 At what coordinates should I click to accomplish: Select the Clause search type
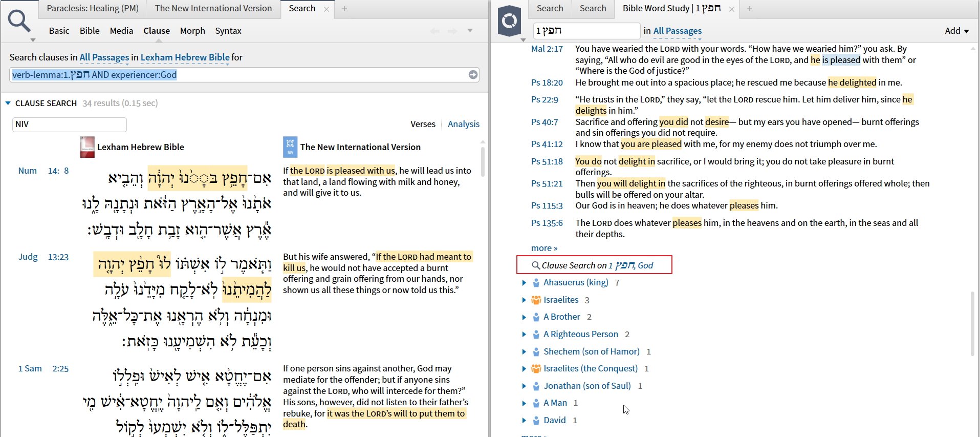[x=157, y=31]
